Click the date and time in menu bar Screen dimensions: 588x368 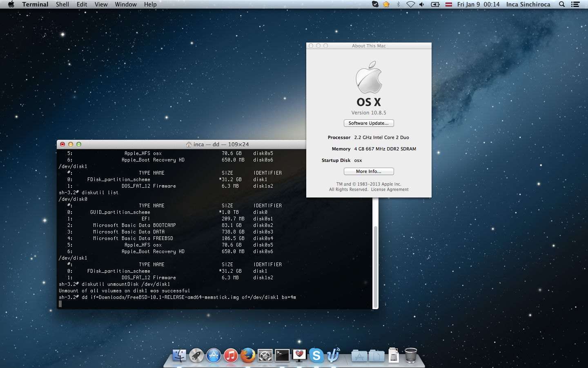pyautogui.click(x=479, y=4)
